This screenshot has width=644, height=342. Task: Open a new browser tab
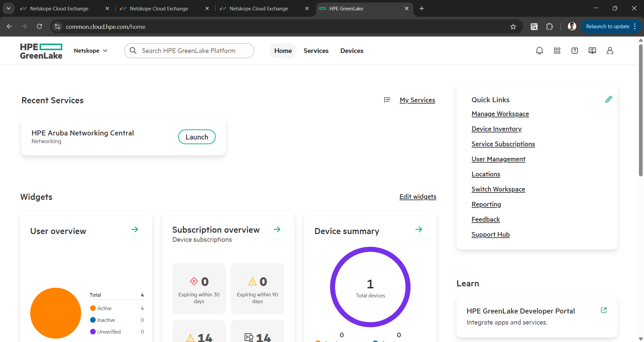(x=422, y=8)
